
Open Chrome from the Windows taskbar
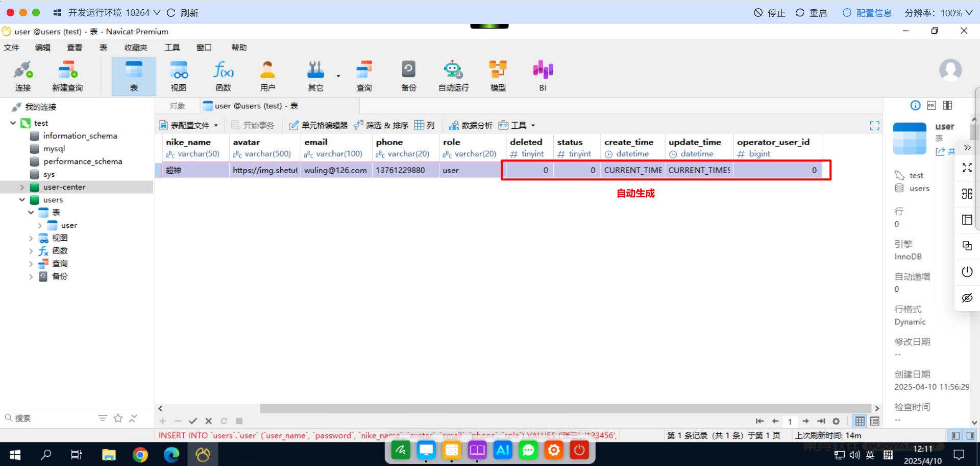[x=140, y=454]
